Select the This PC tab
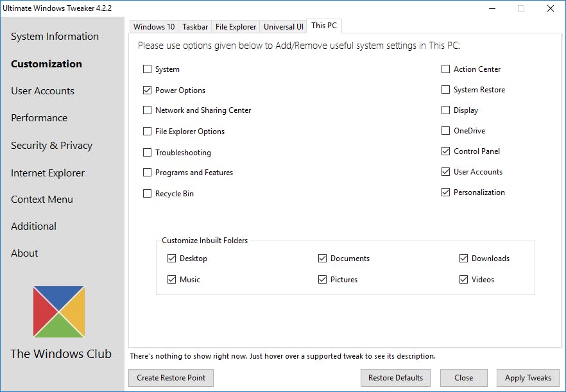Screen dimensions: 566x392 pyautogui.click(x=324, y=26)
